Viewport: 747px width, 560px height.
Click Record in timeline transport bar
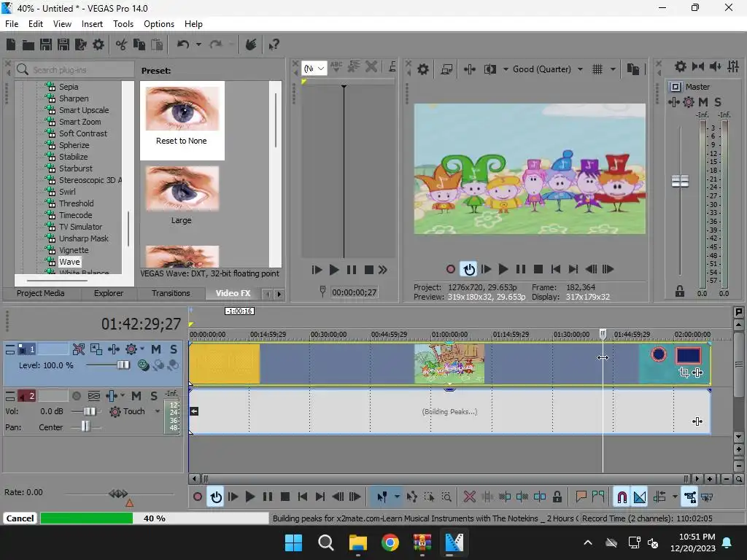[x=197, y=497]
